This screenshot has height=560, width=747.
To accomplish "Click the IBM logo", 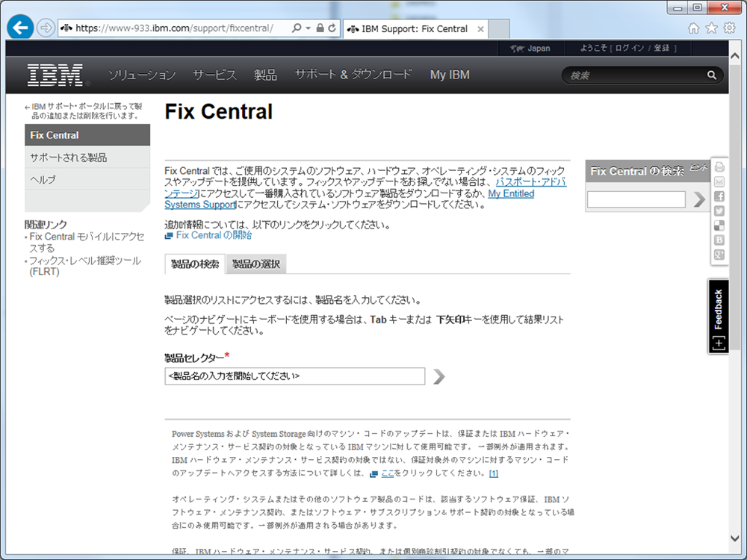I will coord(58,75).
